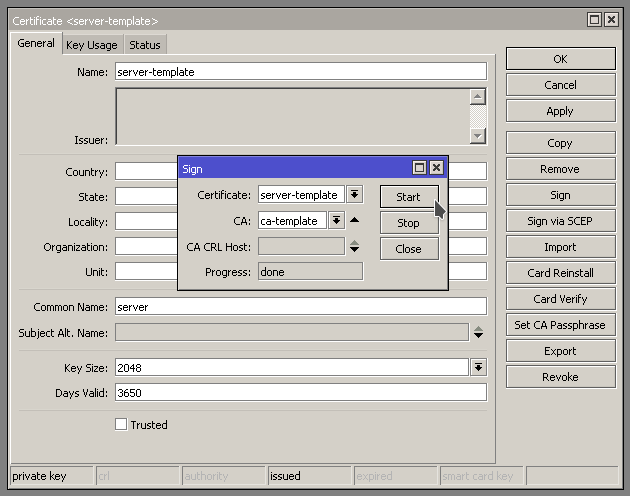The width and height of the screenshot is (630, 496).
Task: Click the Days Valid input field
Action: (x=300, y=393)
